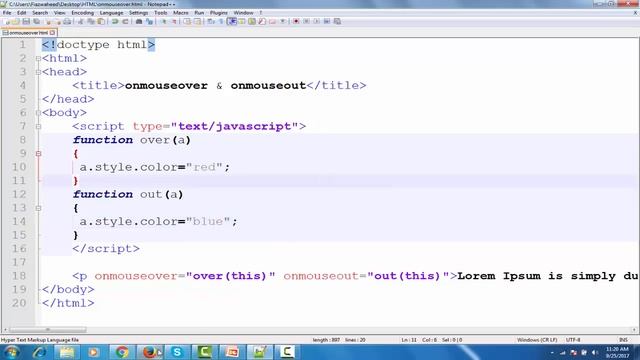This screenshot has width=640, height=360.
Task: Collapse the script fold marker on line 7
Action: point(38,127)
